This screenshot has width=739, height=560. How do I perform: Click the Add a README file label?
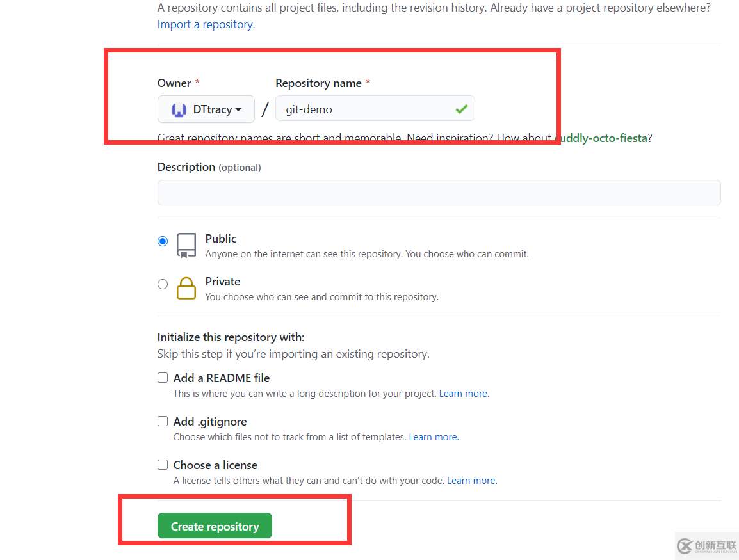click(x=222, y=378)
